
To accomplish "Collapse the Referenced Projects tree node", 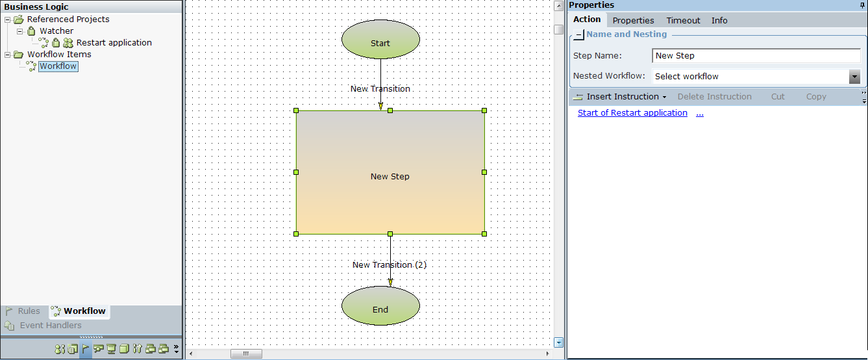I will (8, 19).
